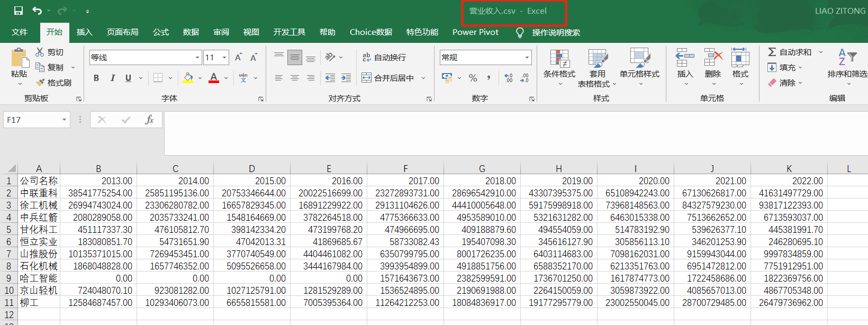Increase decimal places

point(508,78)
